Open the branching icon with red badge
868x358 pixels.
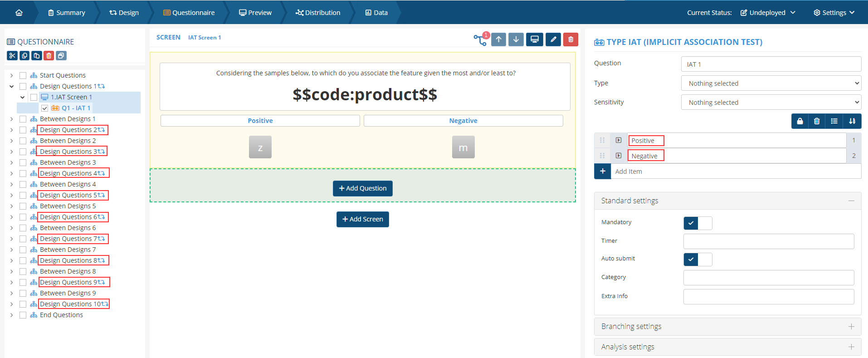click(480, 39)
